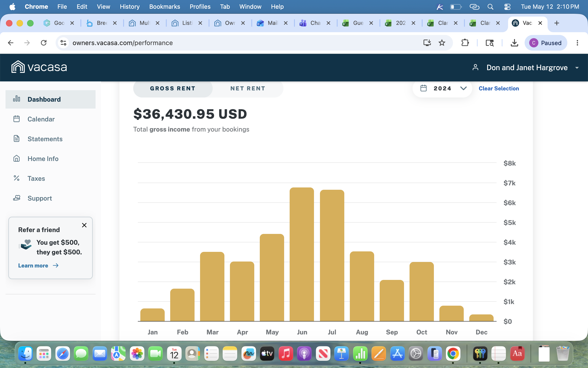Go back to the previous page in Chrome
The width and height of the screenshot is (588, 368).
click(x=10, y=43)
